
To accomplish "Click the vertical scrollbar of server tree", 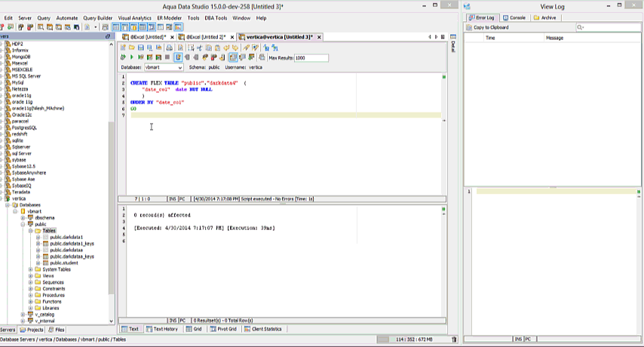I will tap(112, 207).
